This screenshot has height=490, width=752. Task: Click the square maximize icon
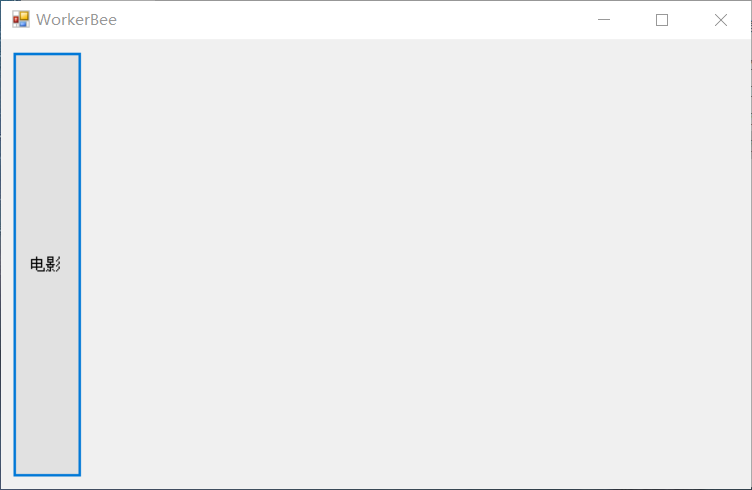(662, 20)
